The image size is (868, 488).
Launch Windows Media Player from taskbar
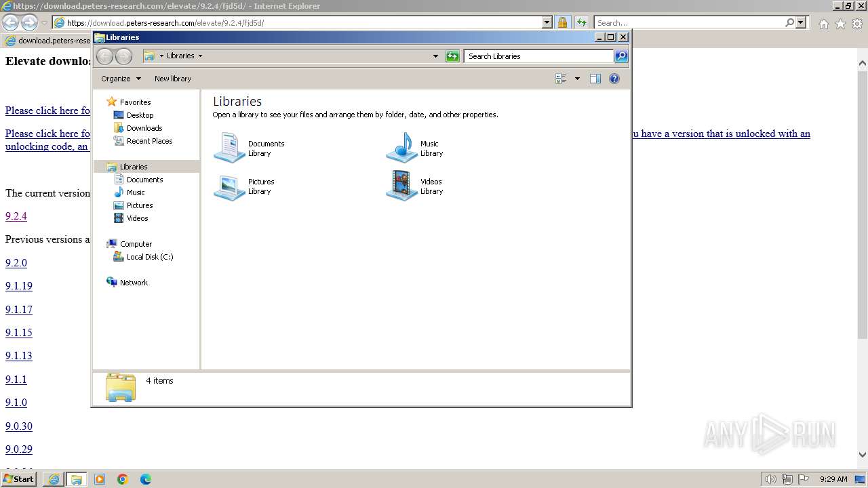[100, 479]
